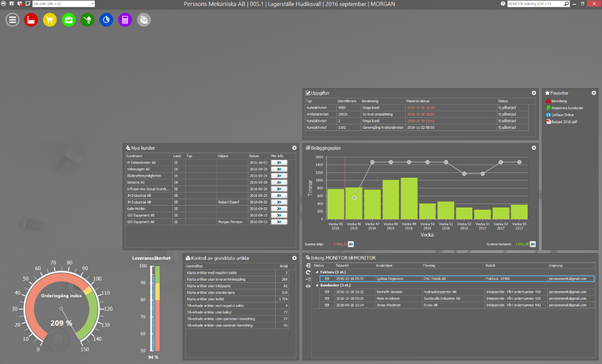
Task: Collapse the Kundorder group in inbox
Action: (317, 285)
